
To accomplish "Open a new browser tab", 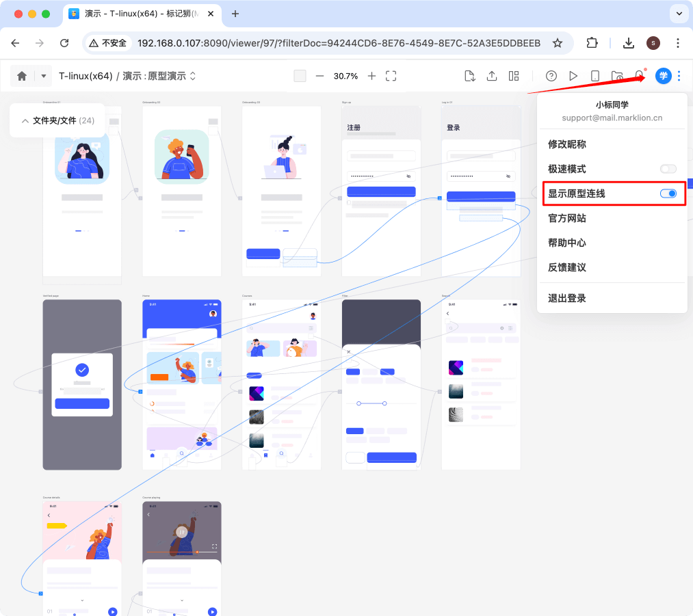I will 235,14.
